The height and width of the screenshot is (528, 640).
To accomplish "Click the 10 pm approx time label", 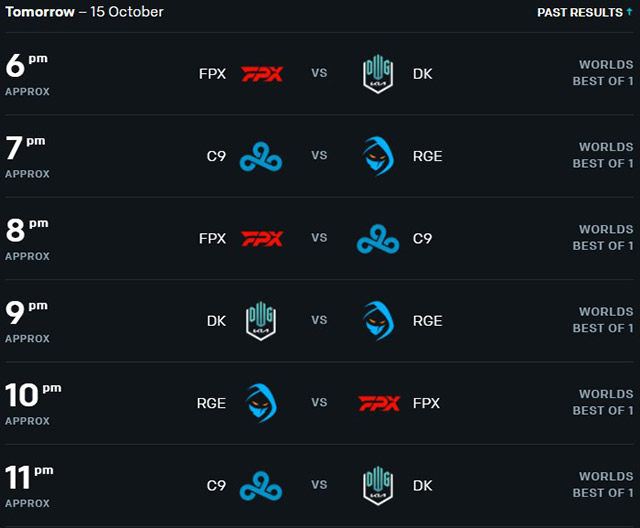I will [x=33, y=404].
